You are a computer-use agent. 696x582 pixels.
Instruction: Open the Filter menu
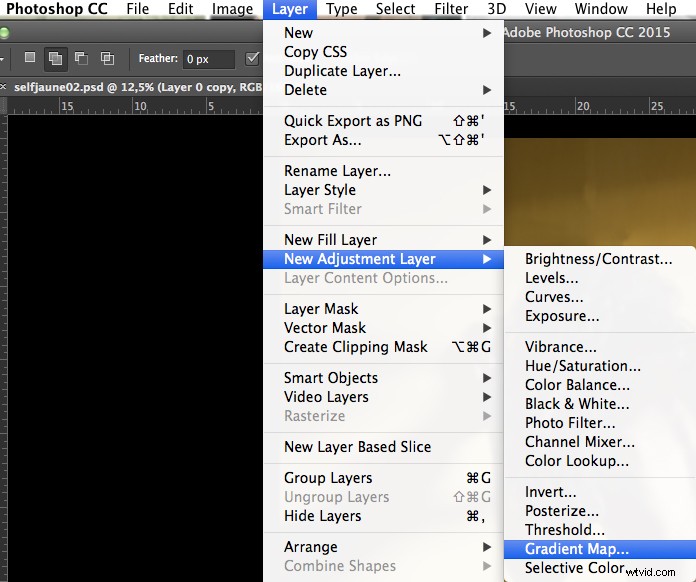[x=451, y=9]
